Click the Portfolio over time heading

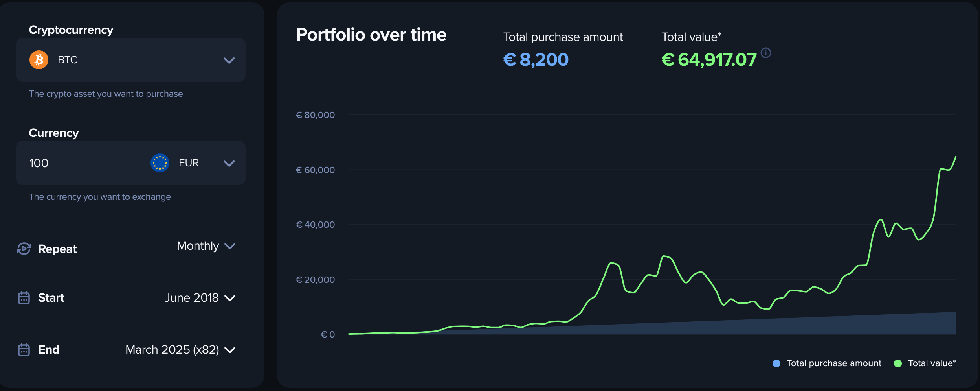[371, 35]
